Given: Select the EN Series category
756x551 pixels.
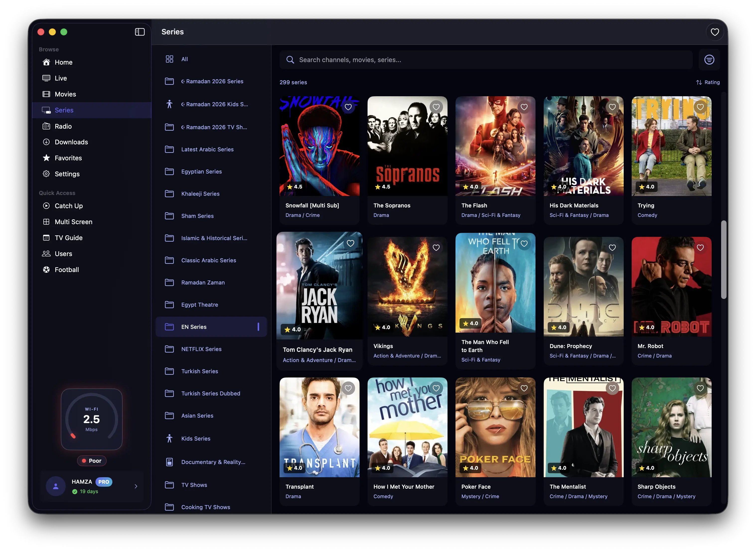Looking at the screenshot, I should [x=211, y=327].
